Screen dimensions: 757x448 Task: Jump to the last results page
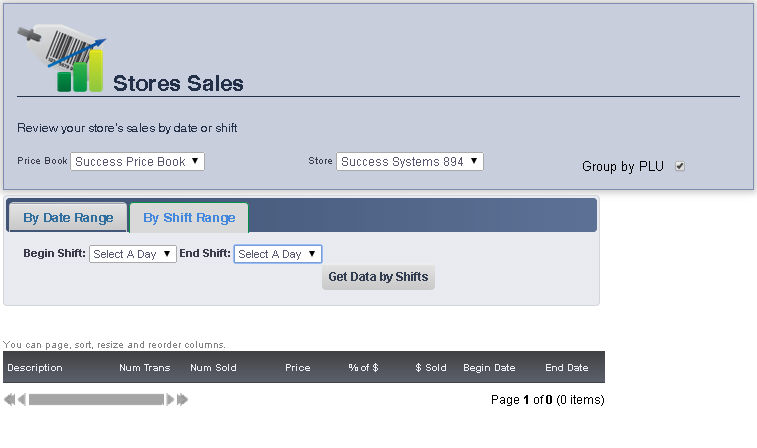coord(182,400)
